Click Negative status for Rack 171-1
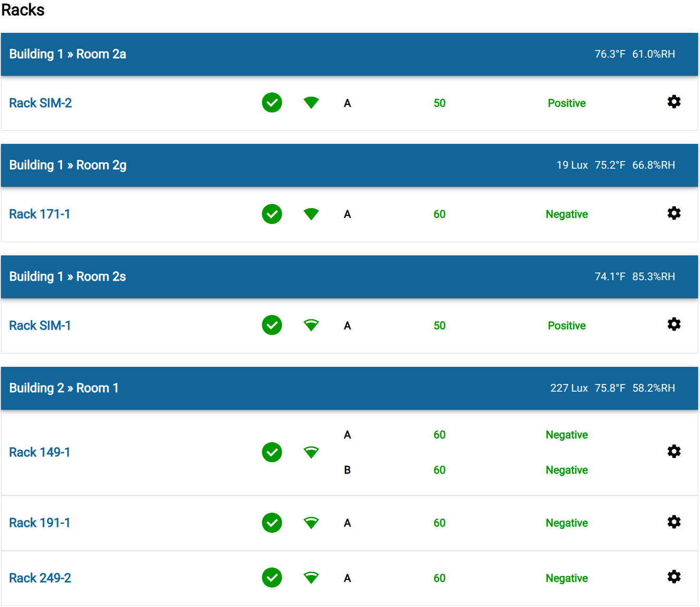Screen dimensions: 700x607 [567, 214]
